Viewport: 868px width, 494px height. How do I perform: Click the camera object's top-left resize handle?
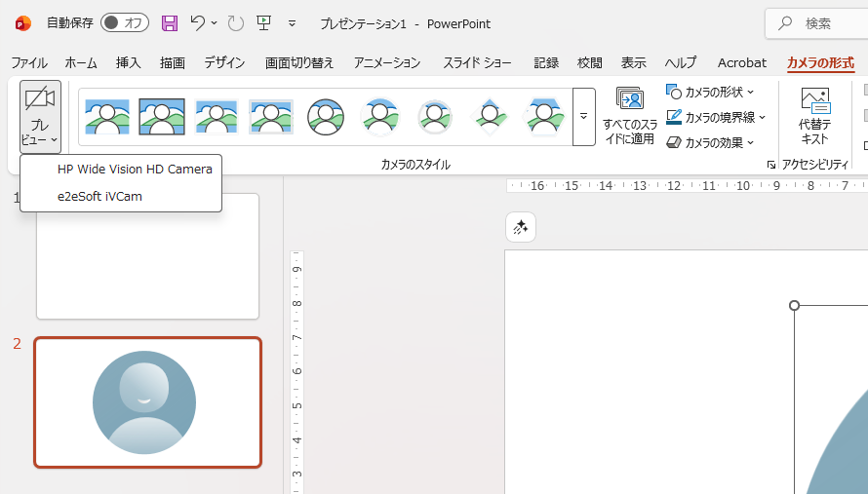click(x=795, y=305)
